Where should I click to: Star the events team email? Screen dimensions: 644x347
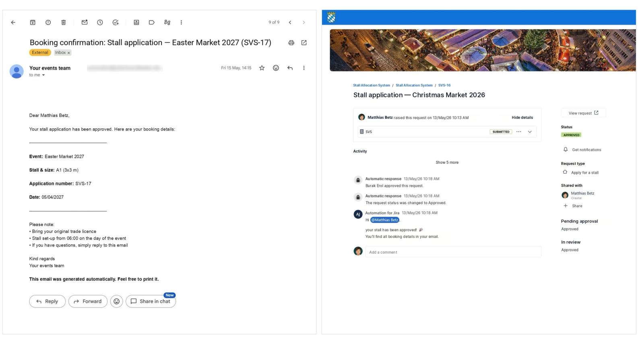pyautogui.click(x=262, y=68)
